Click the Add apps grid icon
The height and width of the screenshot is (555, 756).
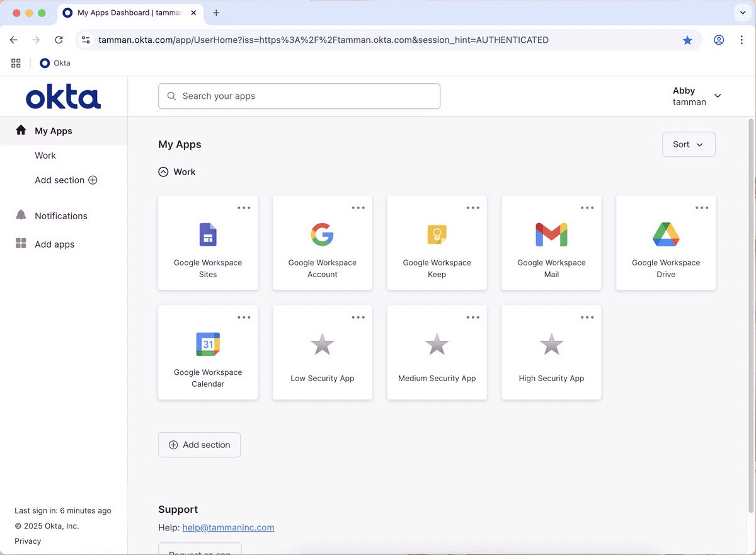[x=21, y=244]
